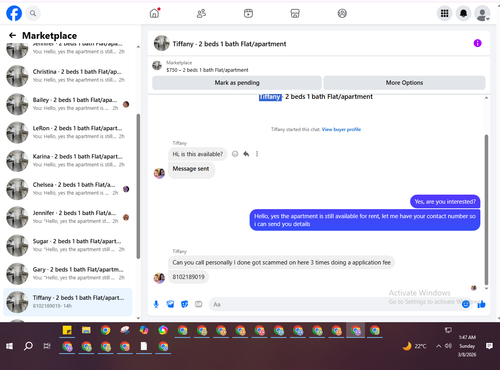The width and height of the screenshot is (500, 370).
Task: Open View buyer profile link
Action: tap(341, 129)
